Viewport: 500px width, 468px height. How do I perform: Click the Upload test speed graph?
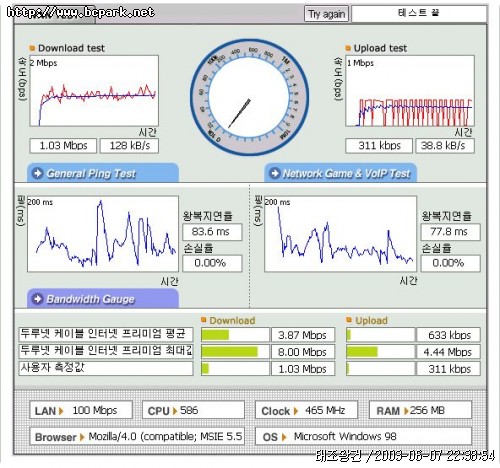410,91
